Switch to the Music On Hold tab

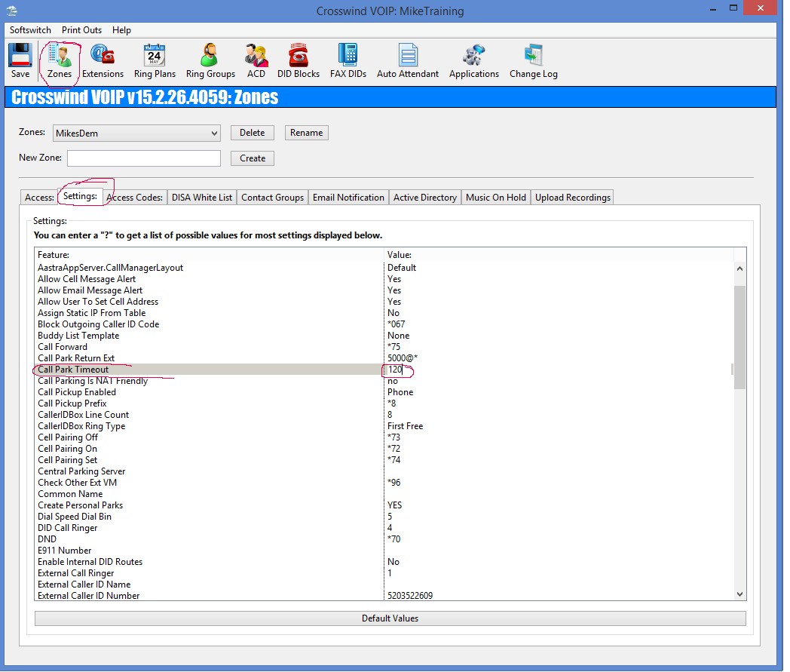495,198
